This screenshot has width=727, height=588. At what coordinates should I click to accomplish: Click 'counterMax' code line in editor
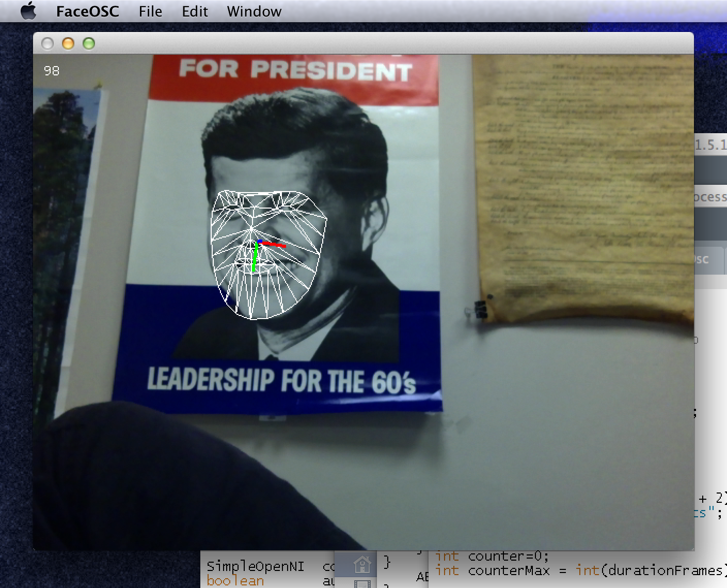pos(580,570)
